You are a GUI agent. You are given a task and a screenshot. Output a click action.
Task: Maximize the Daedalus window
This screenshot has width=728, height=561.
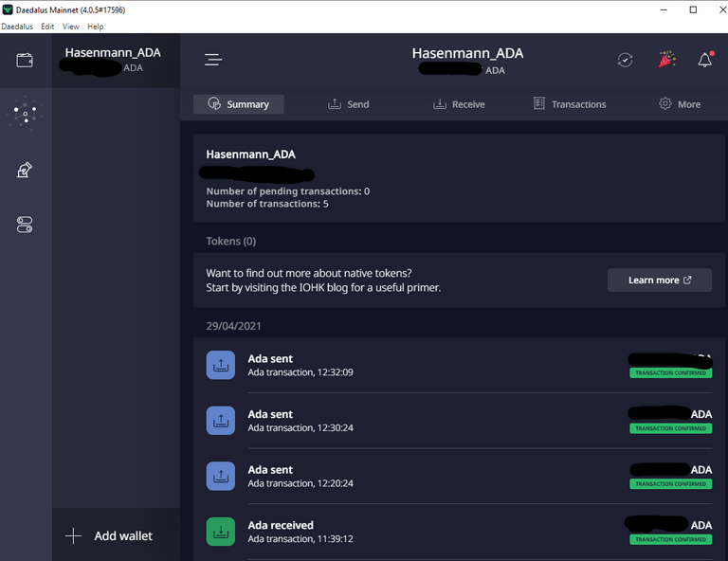(693, 9)
